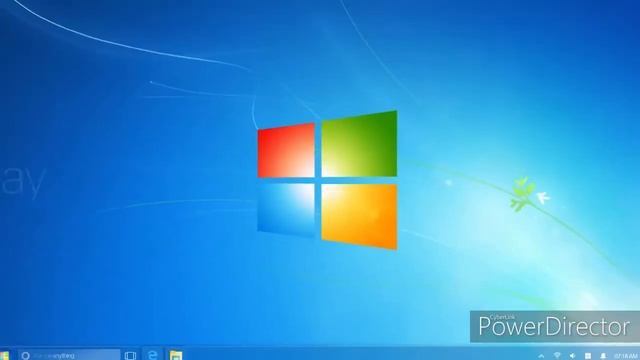Click the Cortana circle icon
The height and width of the screenshot is (360, 640).
(x=25, y=356)
